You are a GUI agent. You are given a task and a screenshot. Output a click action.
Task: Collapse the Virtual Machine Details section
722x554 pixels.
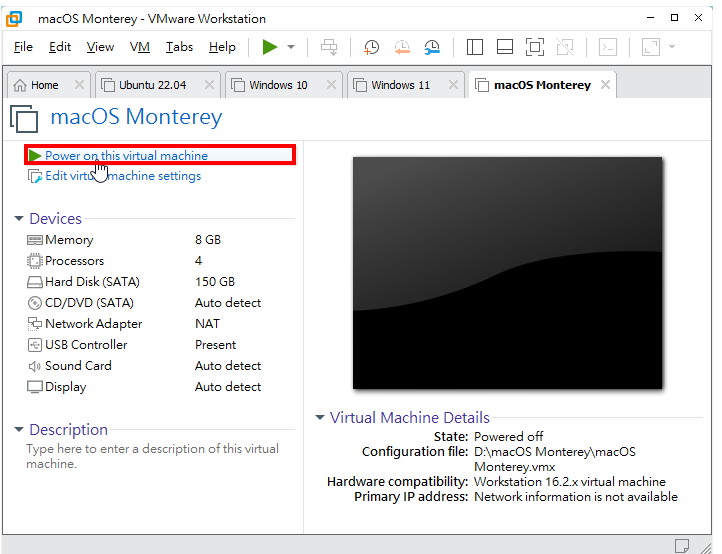click(320, 417)
